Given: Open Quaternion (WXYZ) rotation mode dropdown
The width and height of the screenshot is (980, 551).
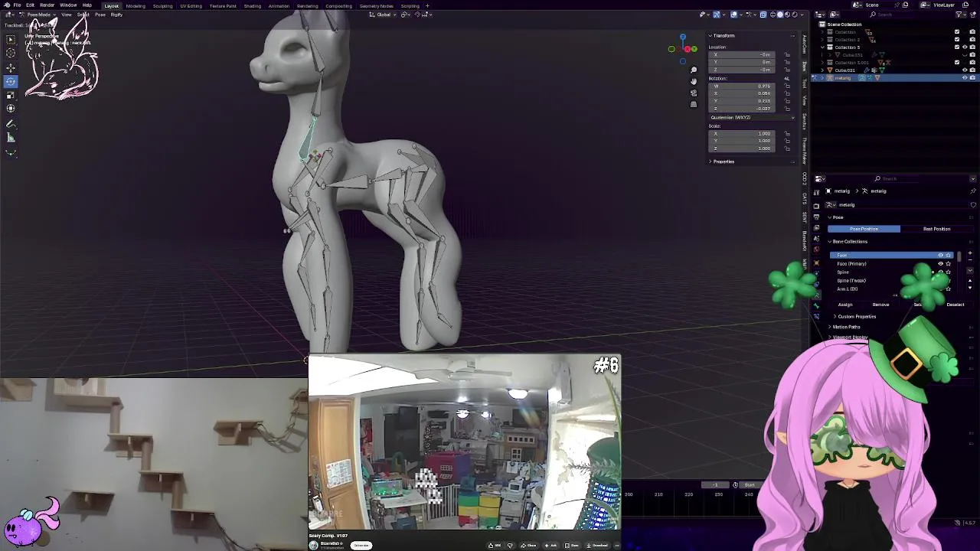Looking at the screenshot, I should [750, 118].
